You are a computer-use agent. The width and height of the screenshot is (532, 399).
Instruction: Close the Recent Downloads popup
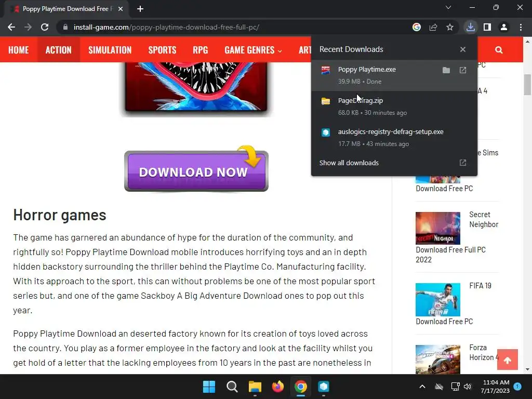click(x=463, y=49)
